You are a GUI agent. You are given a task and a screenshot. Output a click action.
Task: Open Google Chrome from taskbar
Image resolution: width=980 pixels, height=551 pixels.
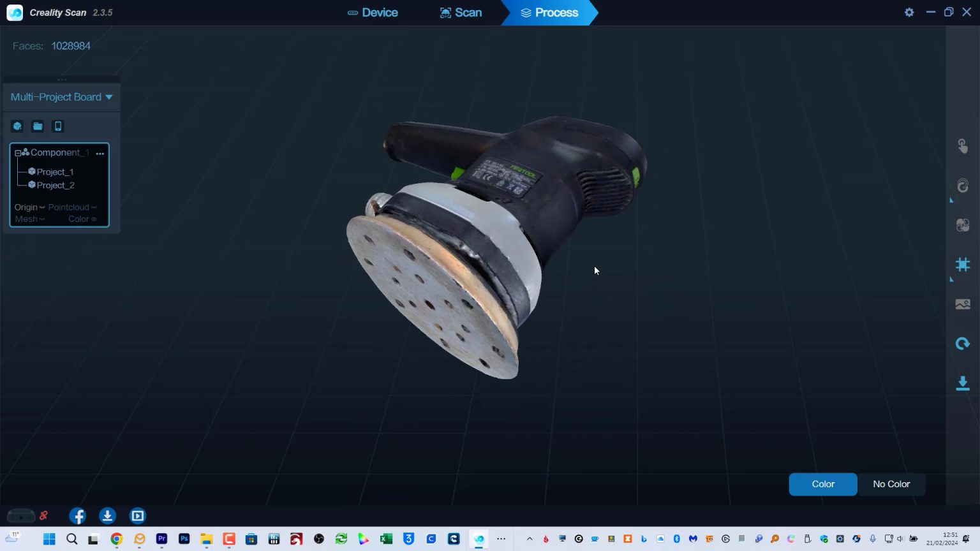[116, 539]
